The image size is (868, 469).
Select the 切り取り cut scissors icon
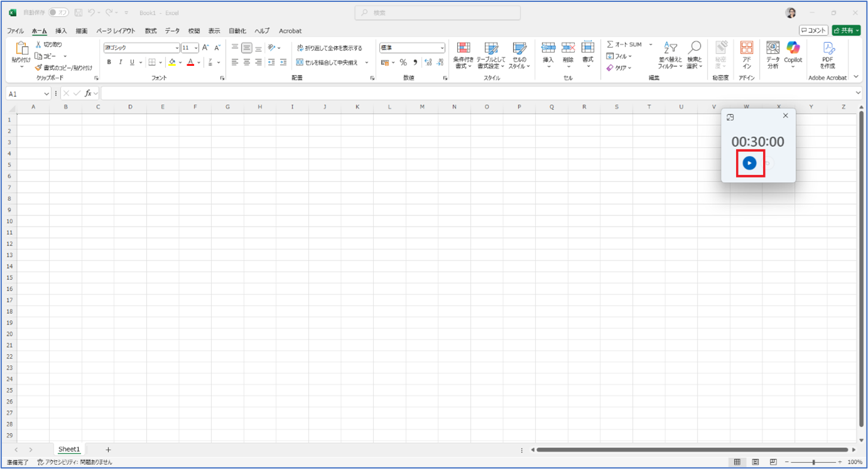(38, 45)
